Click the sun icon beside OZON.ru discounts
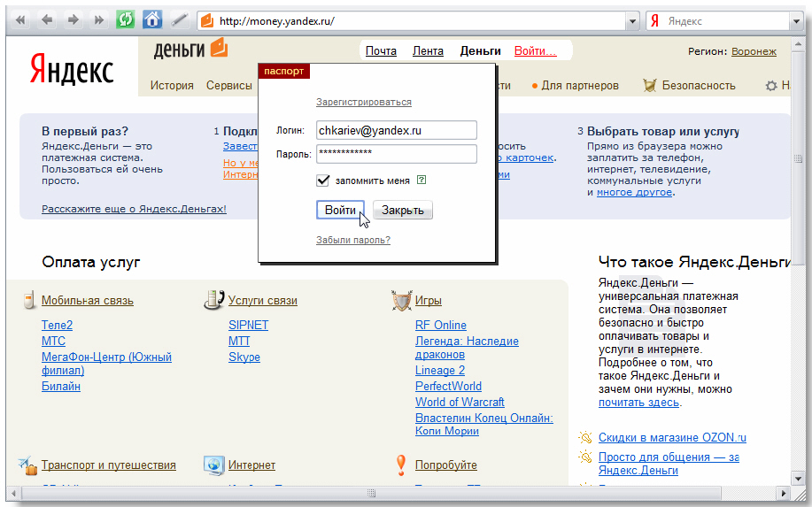This screenshot has width=812, height=507. [585, 437]
